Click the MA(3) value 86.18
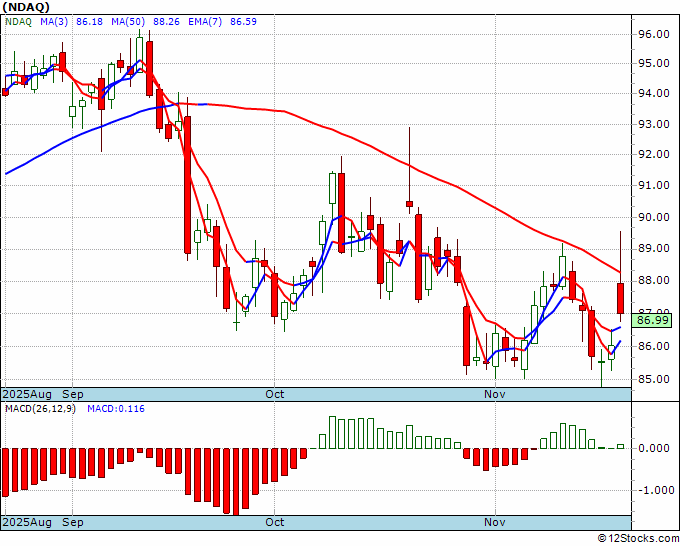 tap(89, 22)
